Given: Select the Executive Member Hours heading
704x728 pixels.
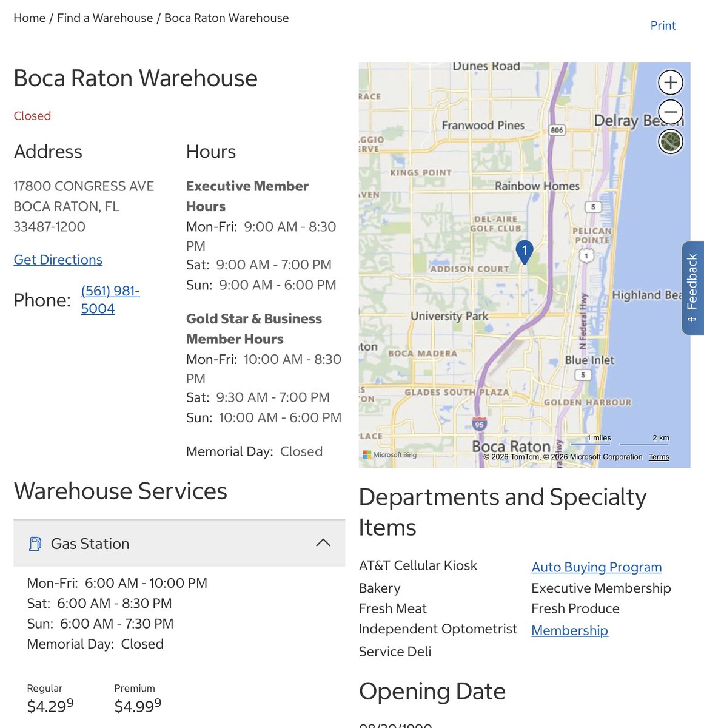Looking at the screenshot, I should [x=247, y=196].
